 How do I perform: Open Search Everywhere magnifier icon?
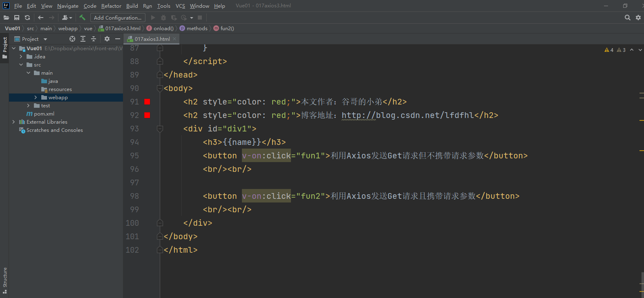pos(628,18)
